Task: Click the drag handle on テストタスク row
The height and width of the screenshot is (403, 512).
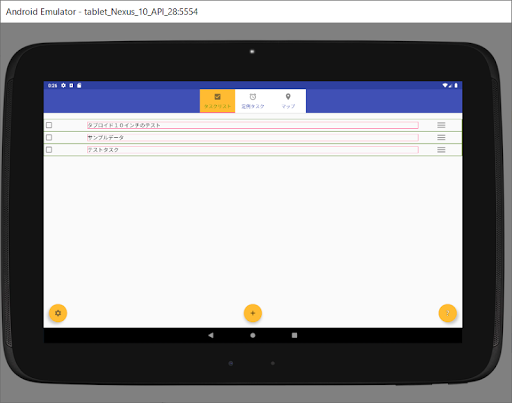Action: coord(441,150)
